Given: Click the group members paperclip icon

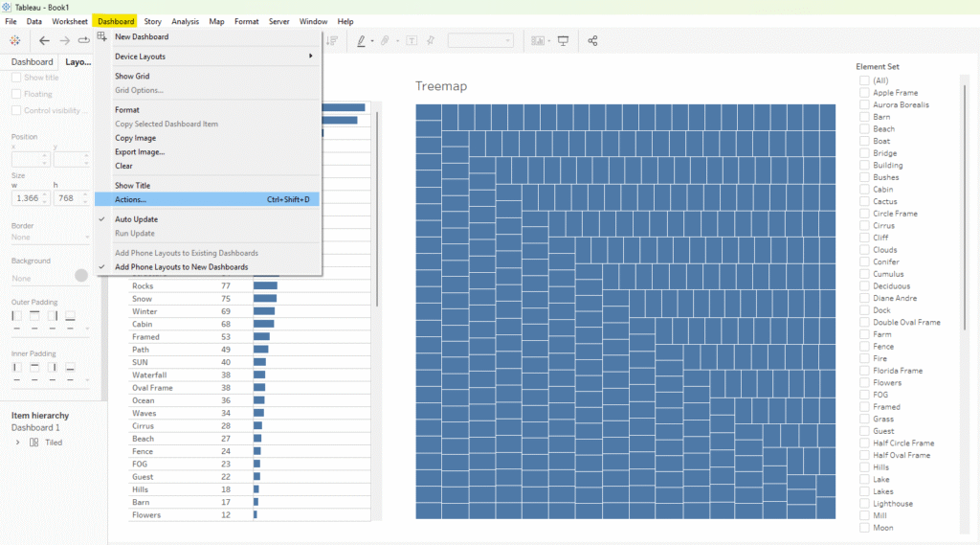Looking at the screenshot, I should tap(385, 40).
